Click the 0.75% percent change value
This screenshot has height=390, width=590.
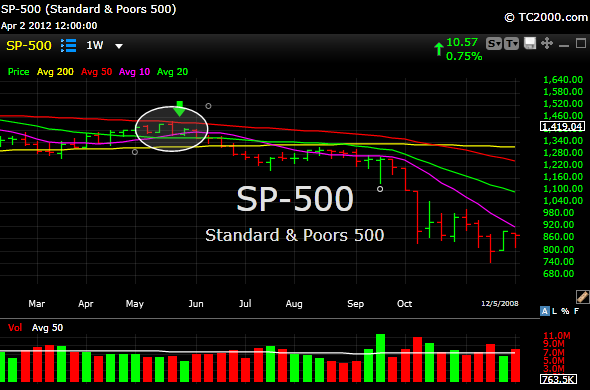464,56
